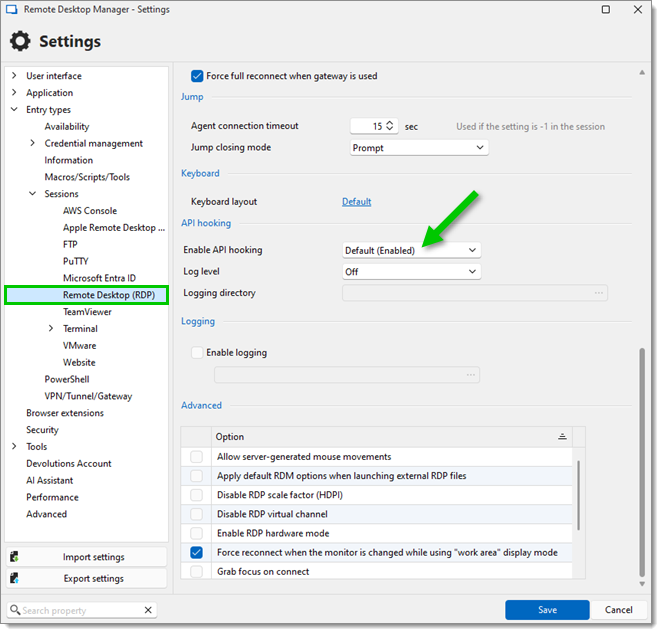This screenshot has width=662, height=634.
Task: Select TeamViewer session type
Action: tap(88, 314)
